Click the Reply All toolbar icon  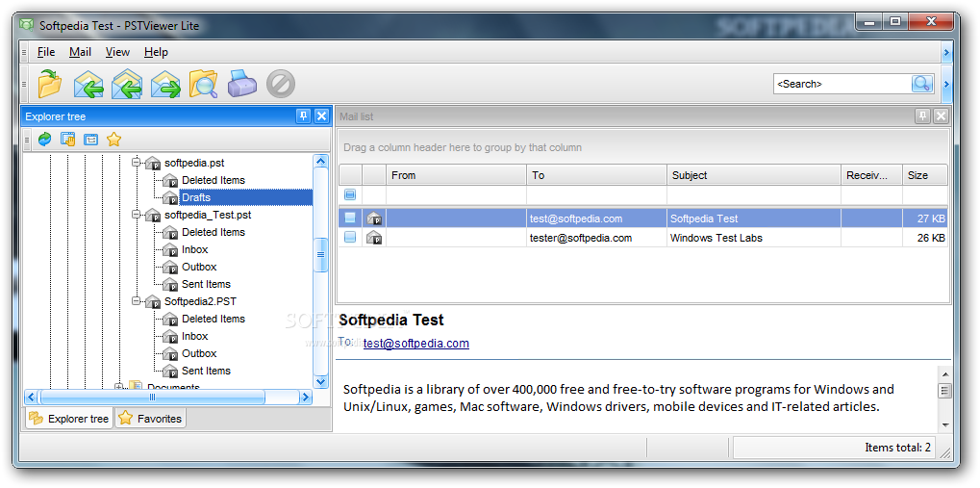tap(127, 84)
